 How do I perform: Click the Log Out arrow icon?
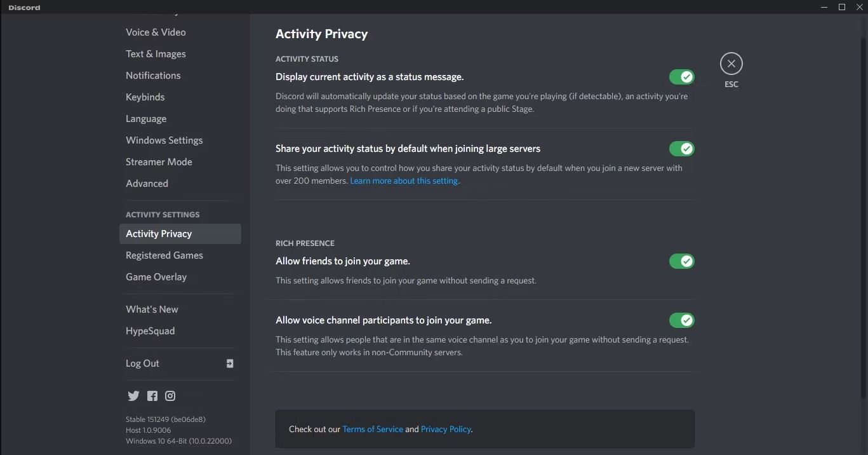(230, 363)
